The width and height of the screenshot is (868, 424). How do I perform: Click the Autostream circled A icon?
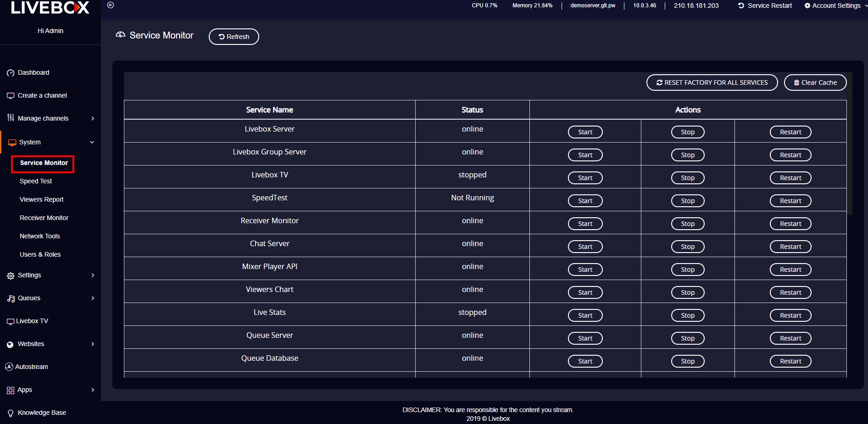[9, 367]
